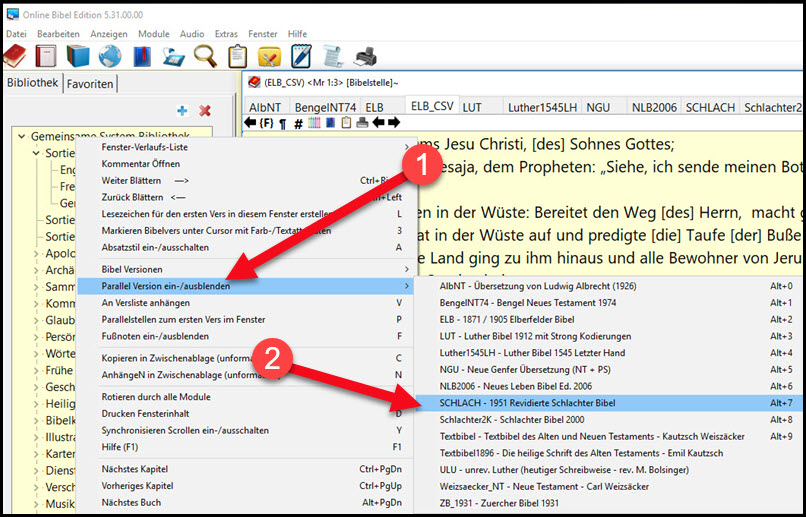The image size is (806, 517).
Task: Open the red Bible book toolbar icon
Action: pos(15,56)
